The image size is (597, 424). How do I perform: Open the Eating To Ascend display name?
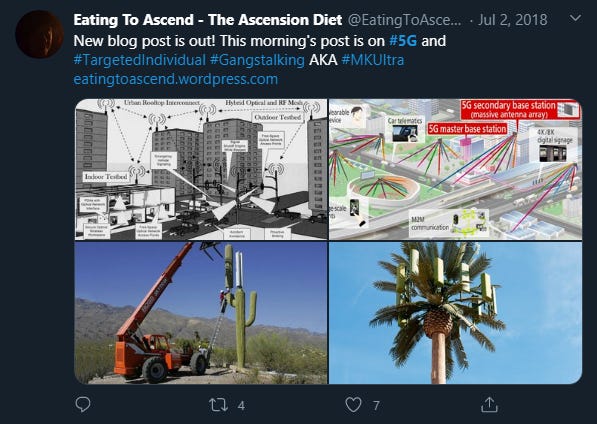pos(208,20)
